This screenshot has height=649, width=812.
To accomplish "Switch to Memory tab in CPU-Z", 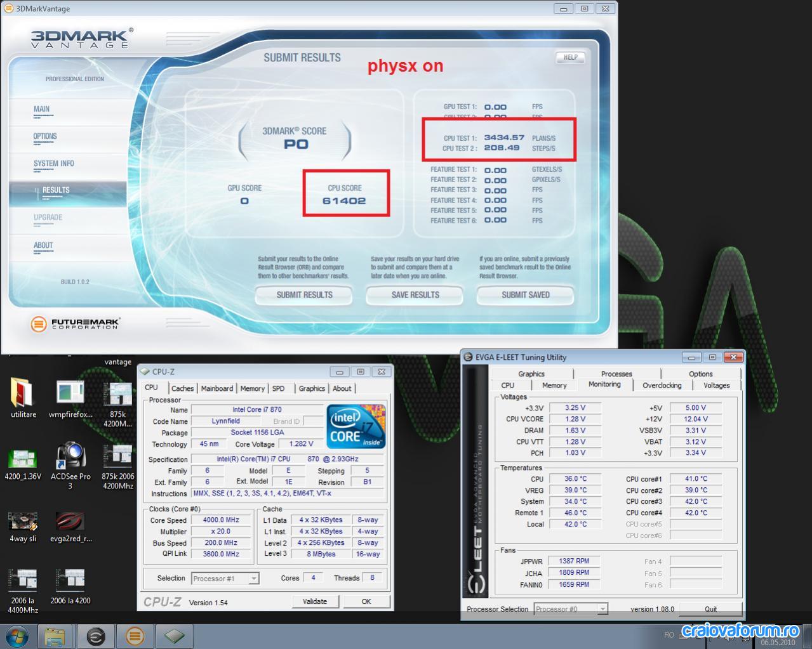I will [252, 389].
